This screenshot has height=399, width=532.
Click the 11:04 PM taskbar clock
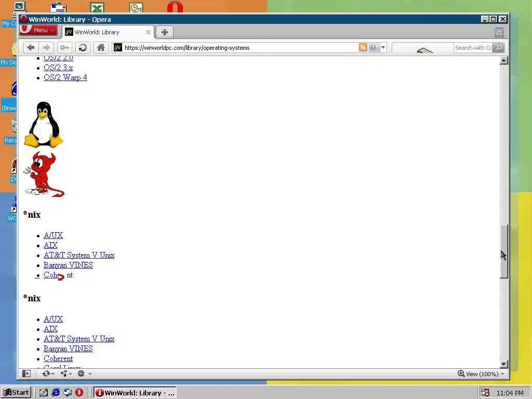[x=510, y=393]
